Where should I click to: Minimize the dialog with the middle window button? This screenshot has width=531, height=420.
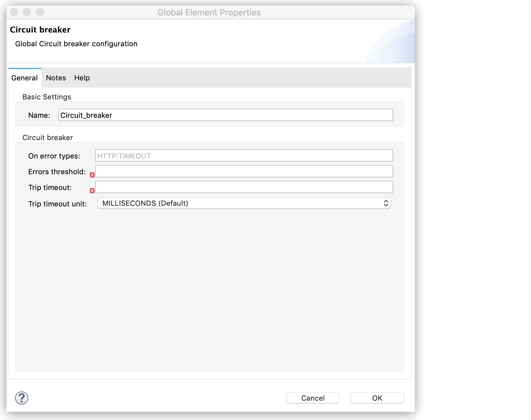click(x=27, y=12)
